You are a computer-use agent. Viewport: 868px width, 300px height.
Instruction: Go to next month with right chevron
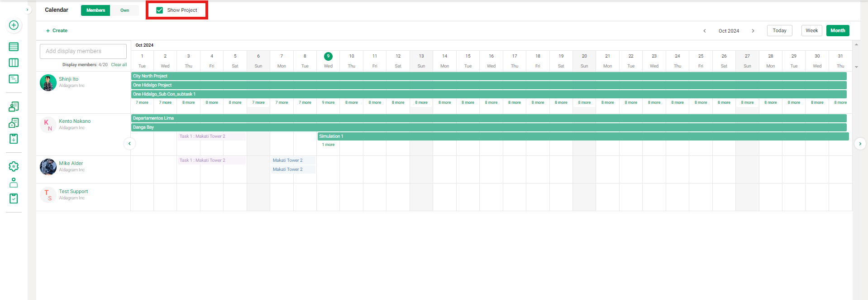pos(753,31)
